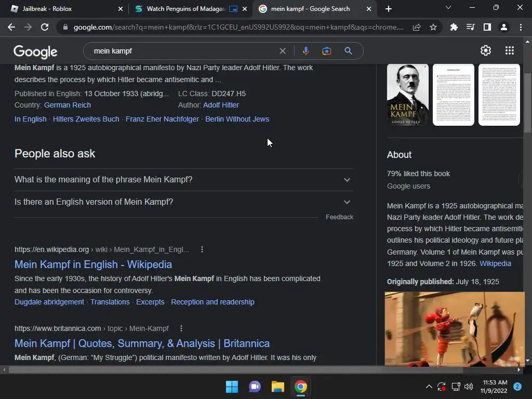Open 'Mein Kampf in English - Wikipedia' result
Screen dimensions: 532x399
[x=94, y=264]
